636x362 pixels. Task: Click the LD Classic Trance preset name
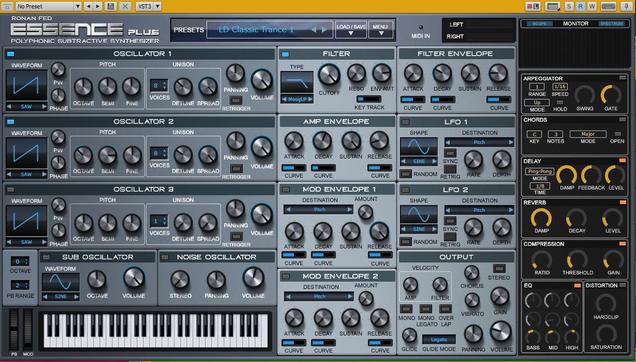256,30
